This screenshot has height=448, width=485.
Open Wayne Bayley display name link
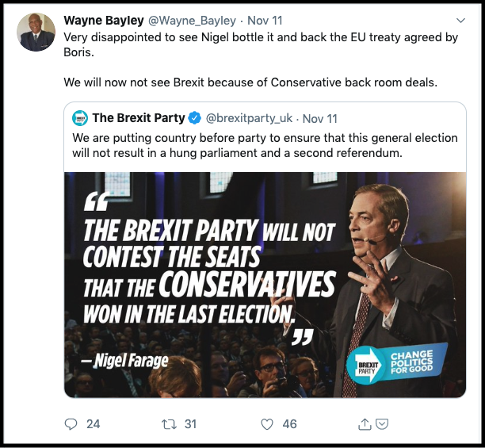click(105, 20)
